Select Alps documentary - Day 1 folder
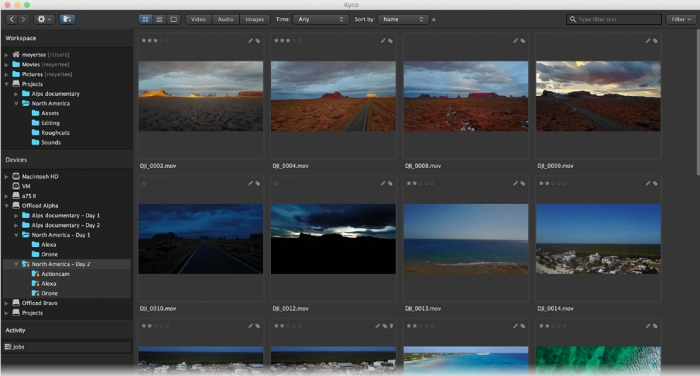700x376 pixels. pyautogui.click(x=61, y=216)
